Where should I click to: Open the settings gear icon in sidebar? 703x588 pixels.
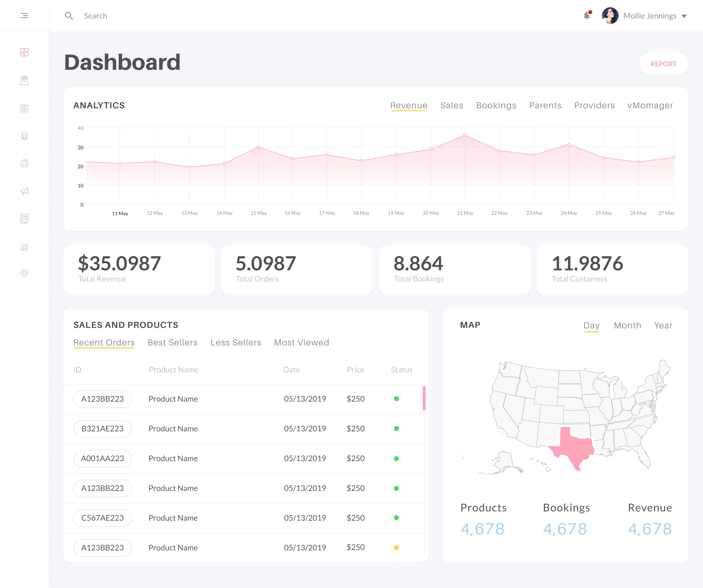[24, 273]
